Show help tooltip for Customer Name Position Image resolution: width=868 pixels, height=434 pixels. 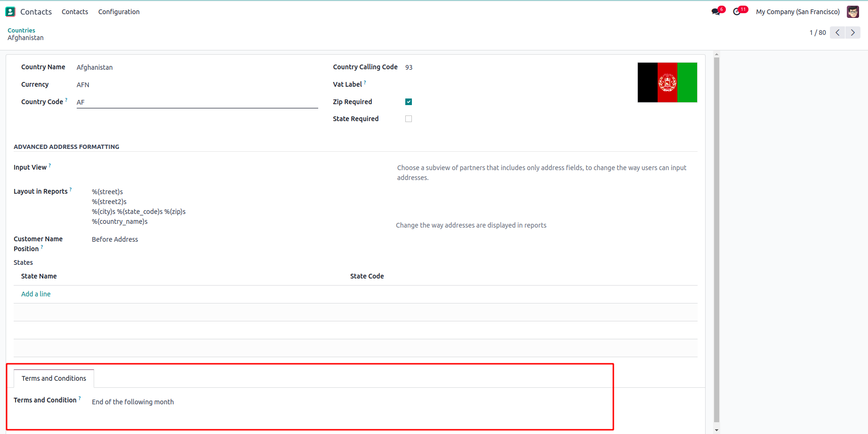42,246
